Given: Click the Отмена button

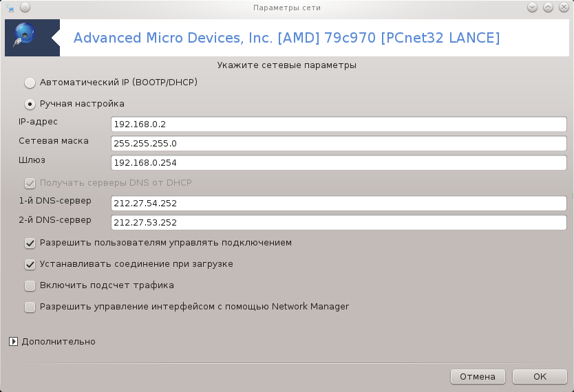Looking at the screenshot, I should [x=478, y=377].
